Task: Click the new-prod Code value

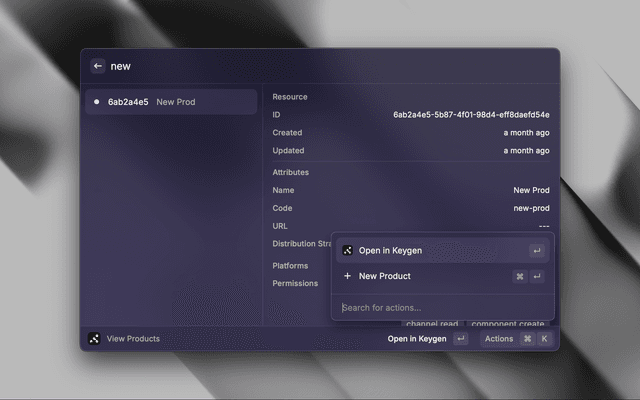Action: click(531, 208)
